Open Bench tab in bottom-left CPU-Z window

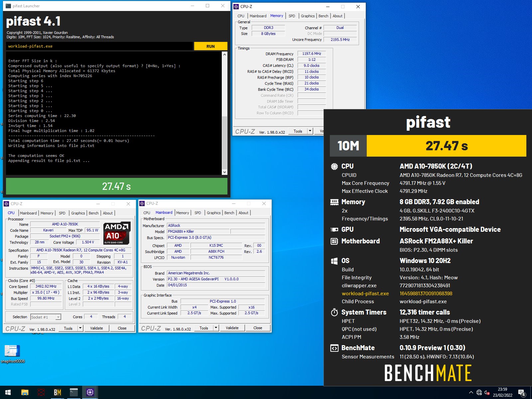(93, 213)
